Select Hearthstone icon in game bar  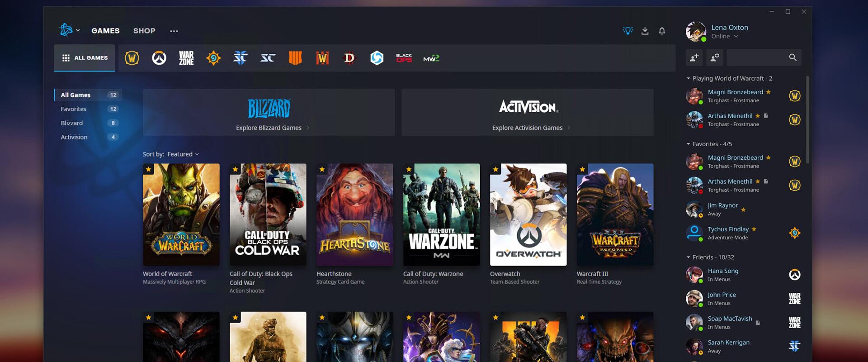(213, 58)
